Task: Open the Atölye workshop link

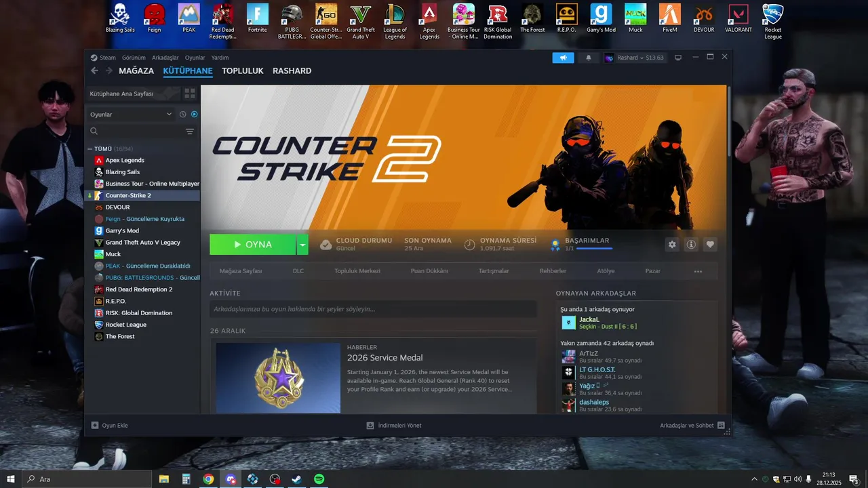Action: click(x=606, y=271)
